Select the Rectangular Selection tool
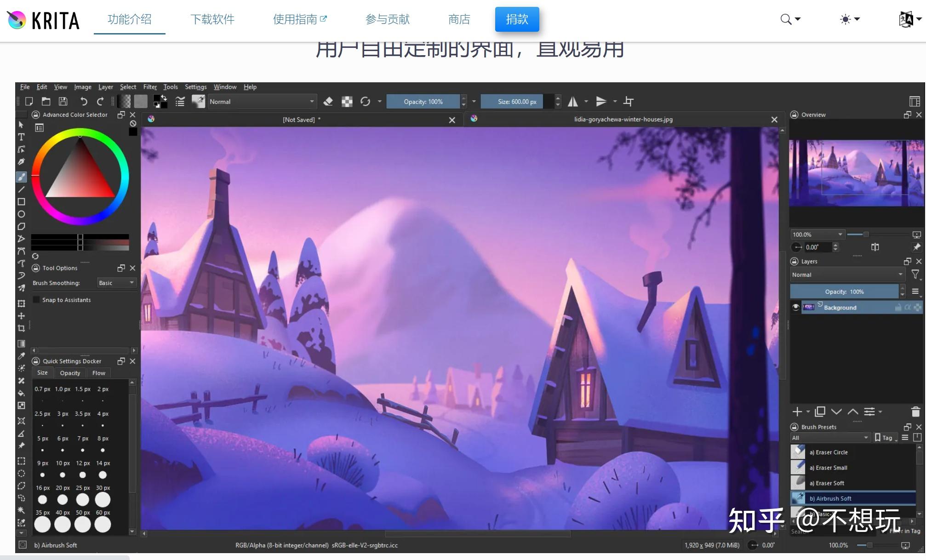926x560 pixels. 21,461
